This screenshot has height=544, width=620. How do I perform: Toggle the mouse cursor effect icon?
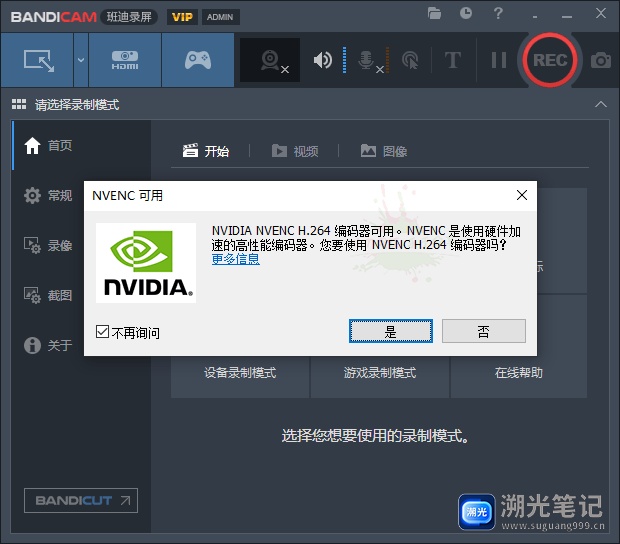pyautogui.click(x=410, y=60)
